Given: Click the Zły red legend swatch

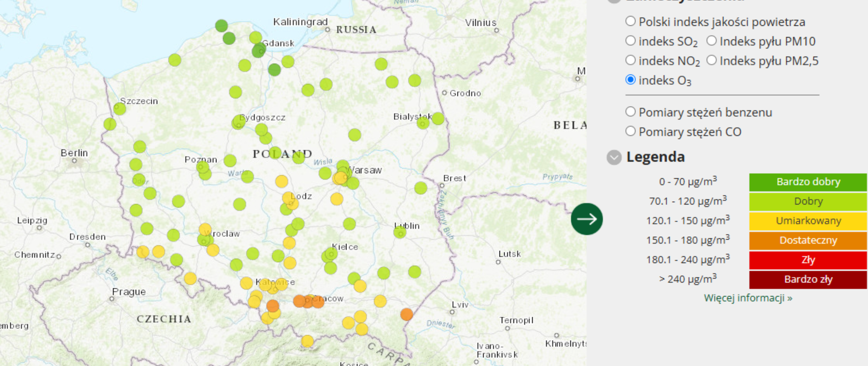Looking at the screenshot, I should point(808,260).
